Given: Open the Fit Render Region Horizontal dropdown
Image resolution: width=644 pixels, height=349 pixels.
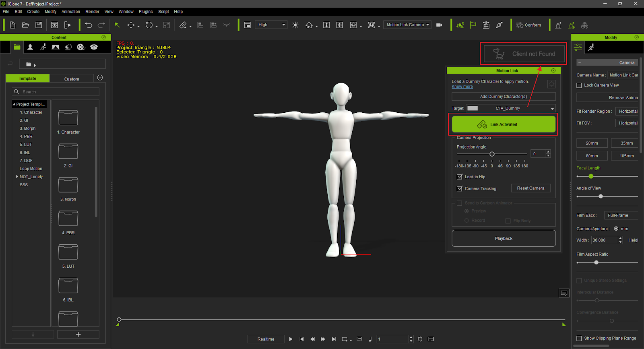Looking at the screenshot, I should [627, 112].
